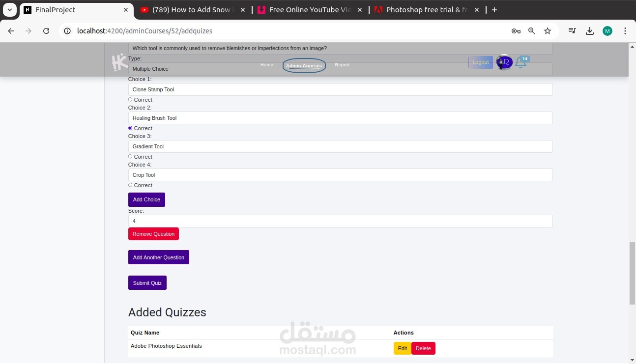This screenshot has width=636, height=364.
Task: Click the Adobe Photoshop Essentials quiz name
Action: 166,346
